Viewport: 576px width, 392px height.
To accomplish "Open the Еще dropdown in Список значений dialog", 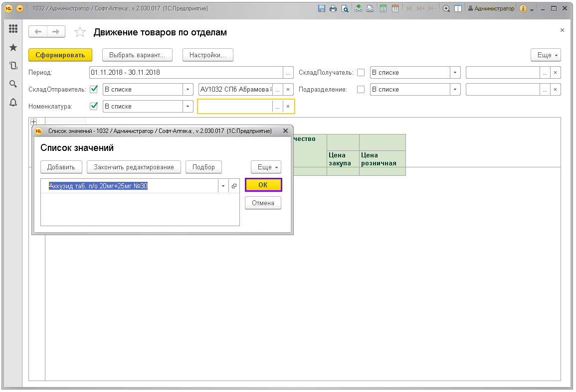I will point(266,167).
